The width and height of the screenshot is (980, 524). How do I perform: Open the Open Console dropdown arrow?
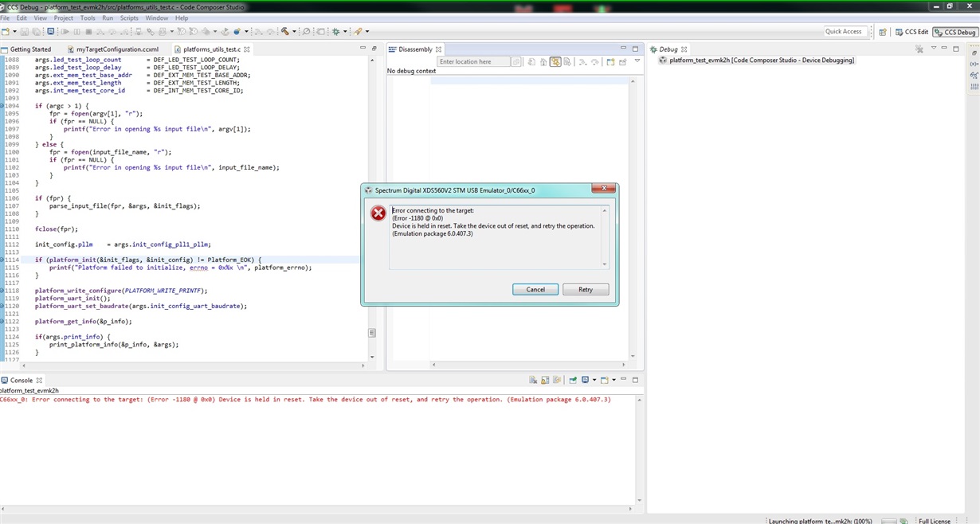[x=613, y=380]
